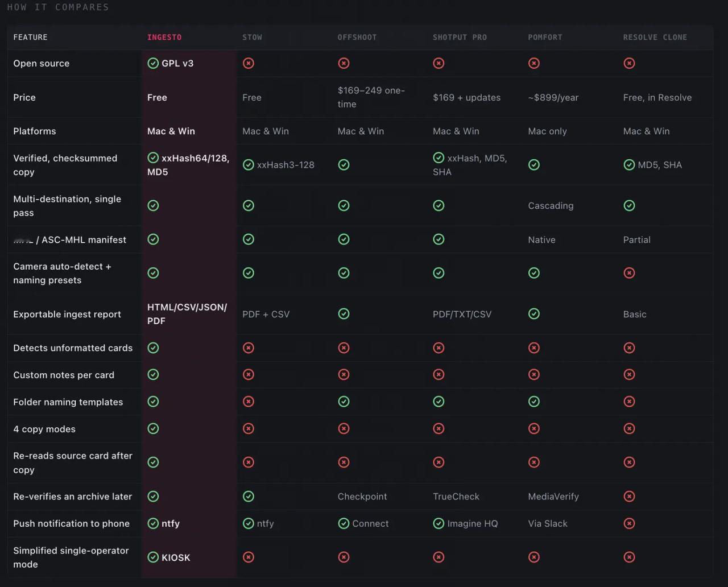The height and width of the screenshot is (587, 728).
Task: Click the Open source cross under Pomfort
Action: [534, 63]
